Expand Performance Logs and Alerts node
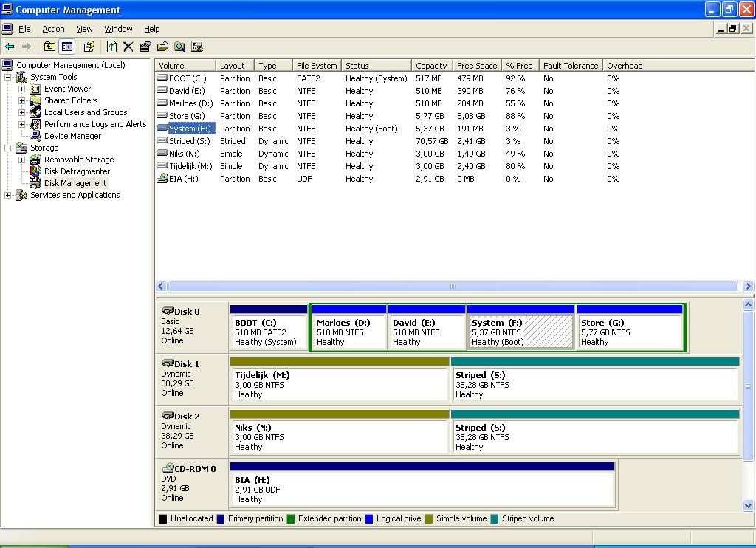The height and width of the screenshot is (548, 756). [x=21, y=125]
